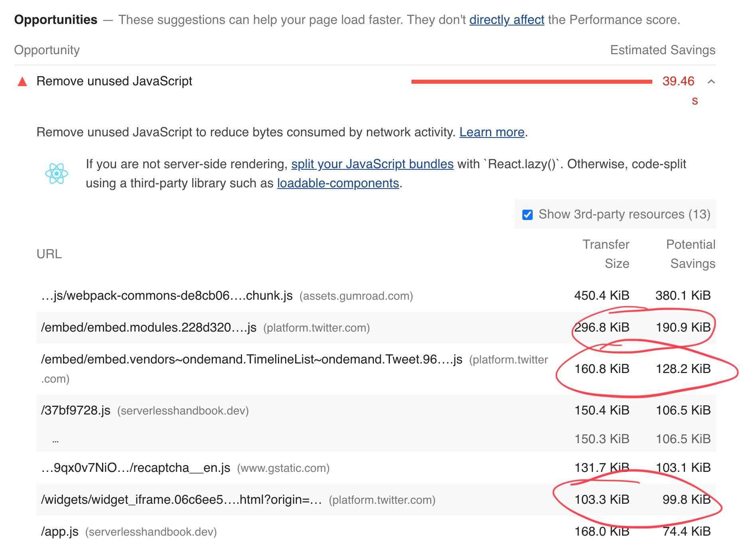Open the widget_iframe Twitter URL
The height and width of the screenshot is (550, 756).
click(181, 499)
